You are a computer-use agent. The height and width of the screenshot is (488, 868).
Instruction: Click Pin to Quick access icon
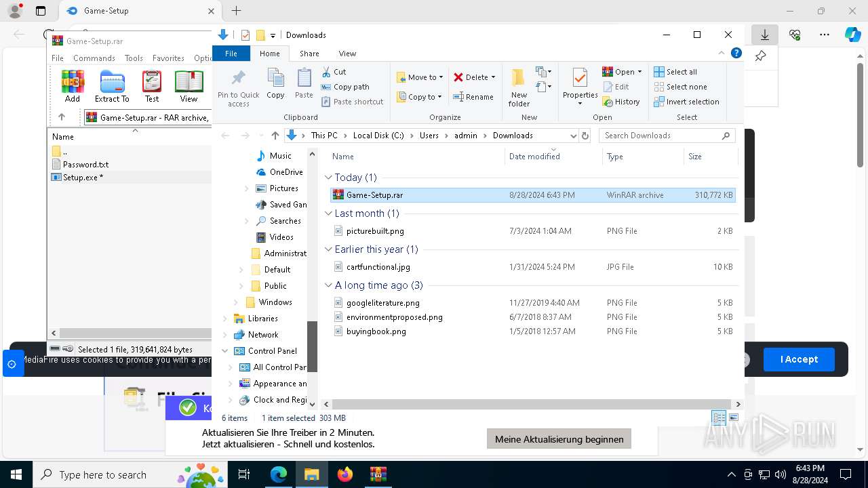pos(239,87)
